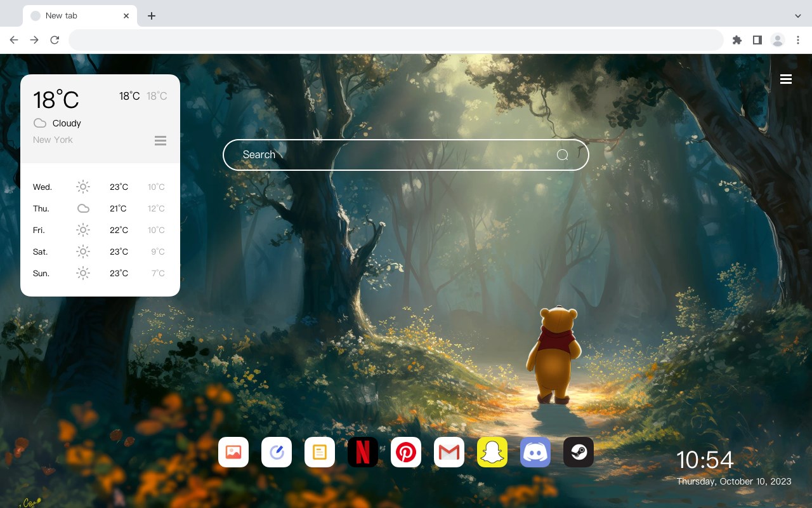This screenshot has width=812, height=508.
Task: Click the sun icon for Friday
Action: pyautogui.click(x=83, y=230)
